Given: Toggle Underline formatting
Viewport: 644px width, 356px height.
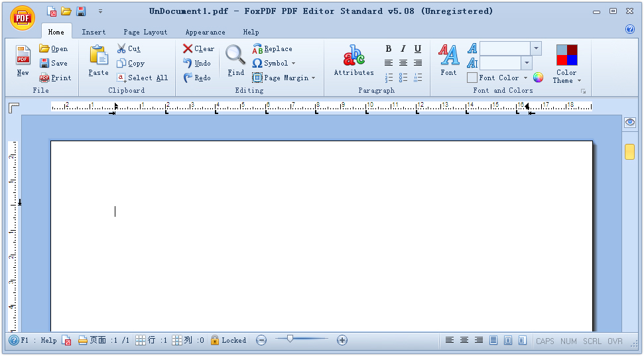Looking at the screenshot, I should point(418,49).
